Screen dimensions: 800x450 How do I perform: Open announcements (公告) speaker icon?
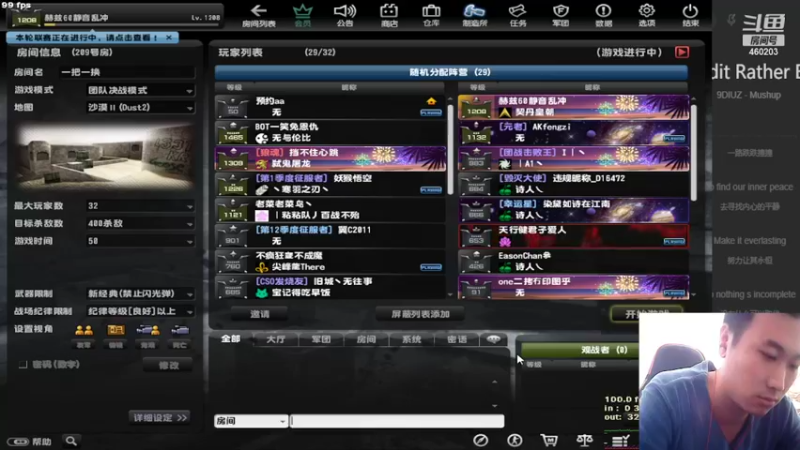(x=345, y=15)
